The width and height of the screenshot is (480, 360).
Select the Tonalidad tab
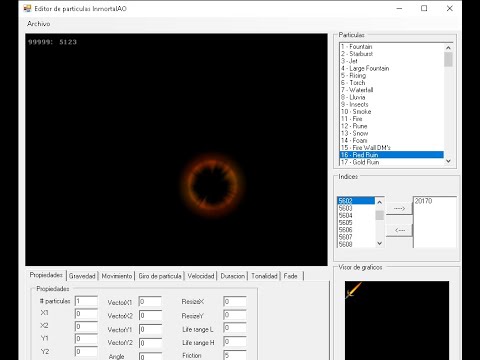(x=264, y=276)
